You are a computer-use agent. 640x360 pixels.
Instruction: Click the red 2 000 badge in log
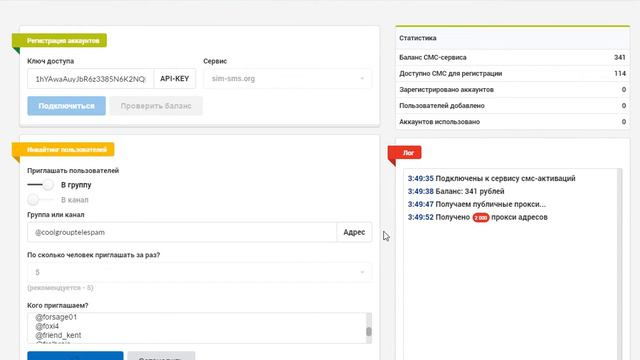tap(480, 218)
